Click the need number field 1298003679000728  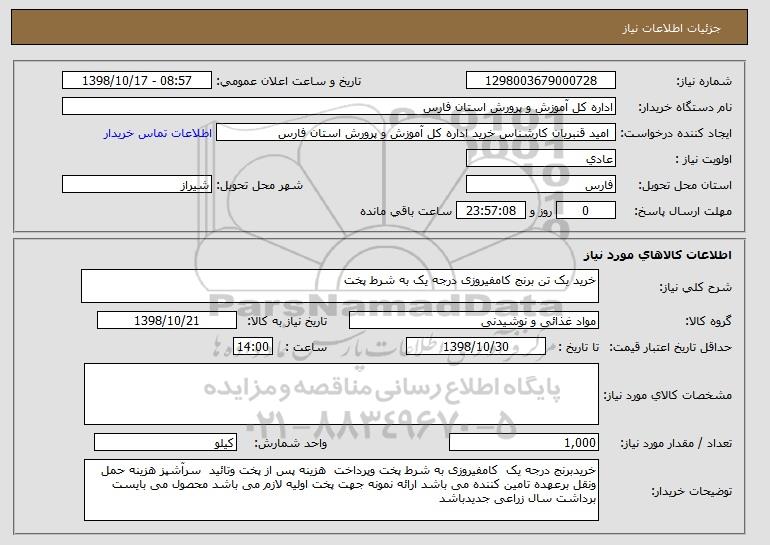point(541,81)
